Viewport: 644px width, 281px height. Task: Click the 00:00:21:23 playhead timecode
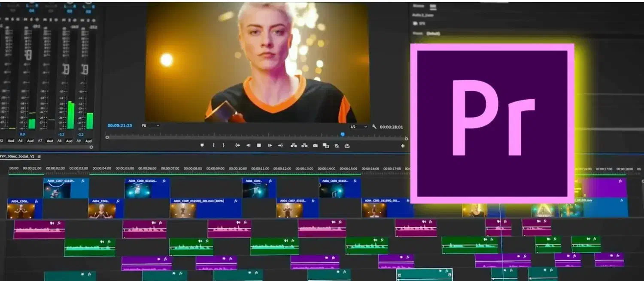pyautogui.click(x=119, y=125)
